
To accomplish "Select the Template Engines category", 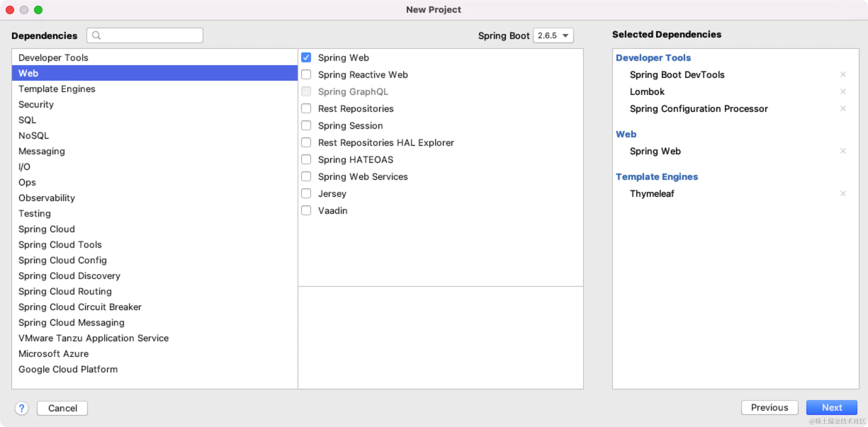I will (57, 89).
